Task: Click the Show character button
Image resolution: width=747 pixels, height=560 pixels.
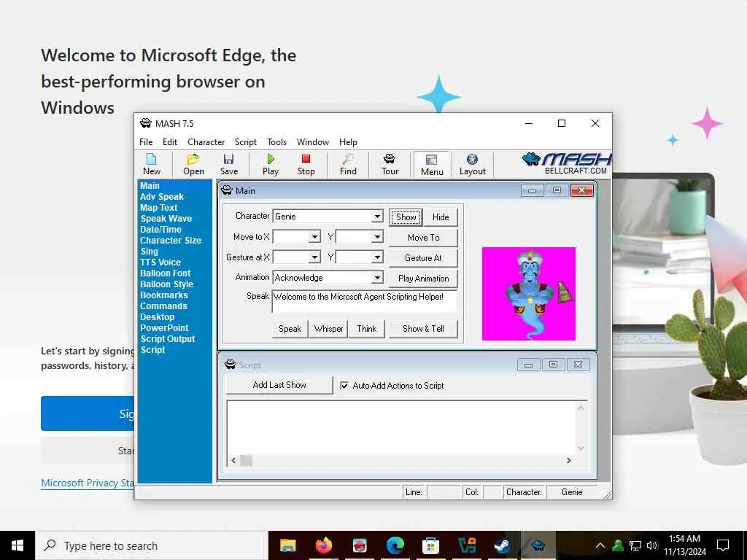Action: point(406,217)
